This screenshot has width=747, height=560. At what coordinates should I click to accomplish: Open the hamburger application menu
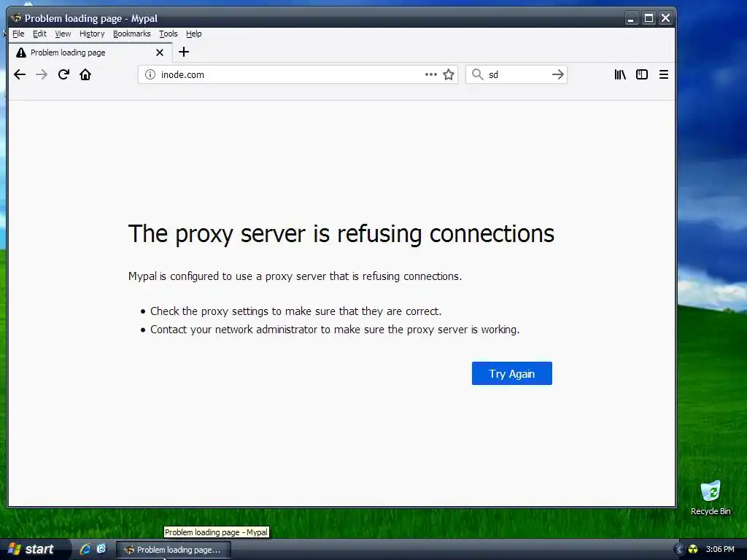pos(664,74)
